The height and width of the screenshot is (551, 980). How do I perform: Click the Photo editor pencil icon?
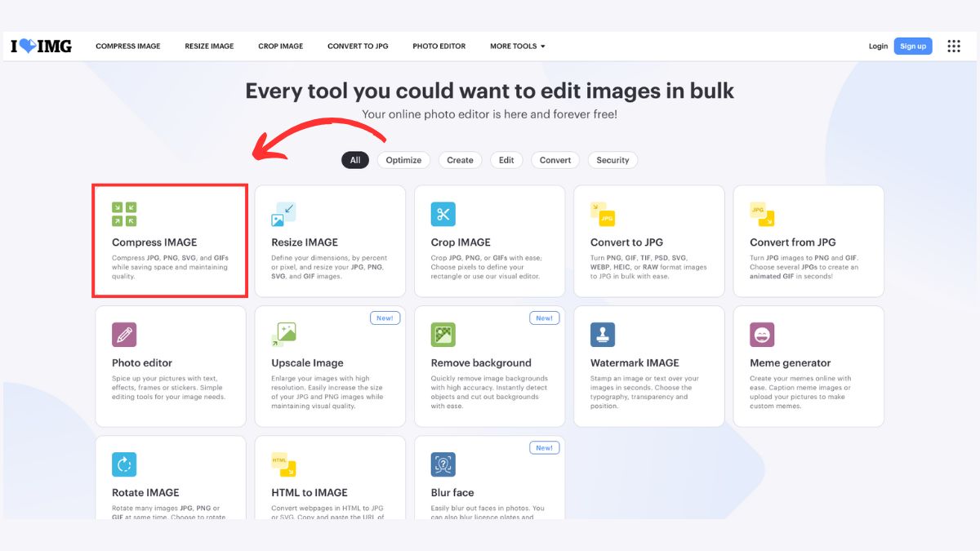click(124, 335)
